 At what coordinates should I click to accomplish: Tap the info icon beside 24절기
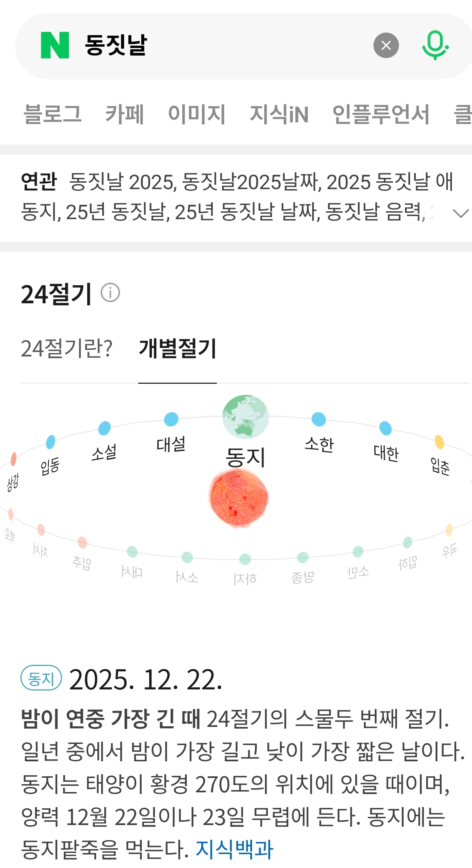[x=110, y=293]
